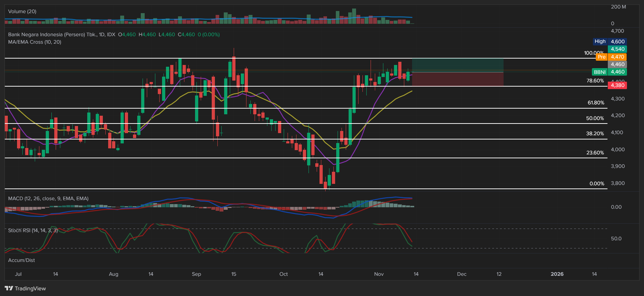
Task: Select the Accum/Dist indicator label
Action: point(22,260)
